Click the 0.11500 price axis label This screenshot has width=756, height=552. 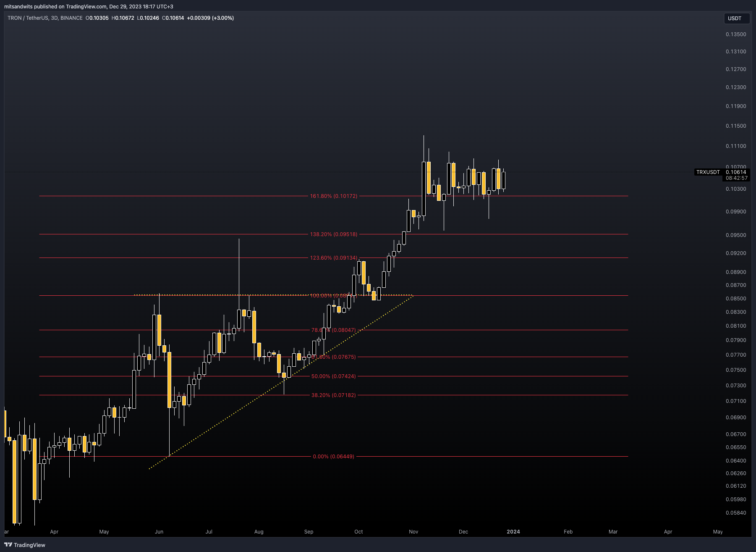coord(736,126)
